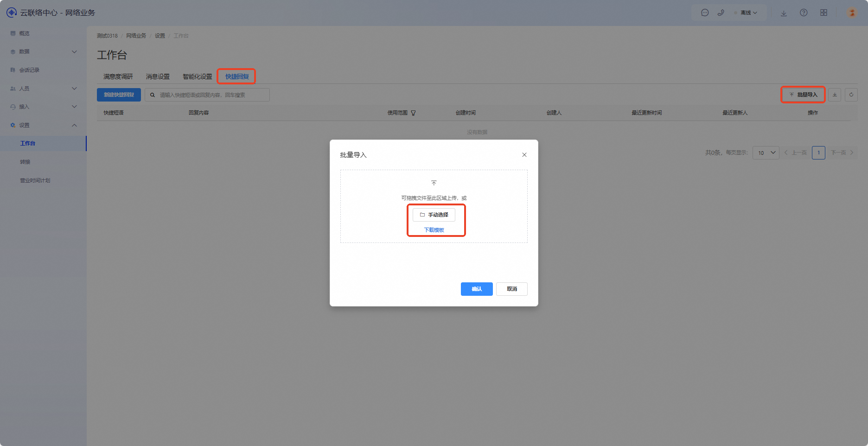Click the 人员 people sidebar icon

(13, 89)
